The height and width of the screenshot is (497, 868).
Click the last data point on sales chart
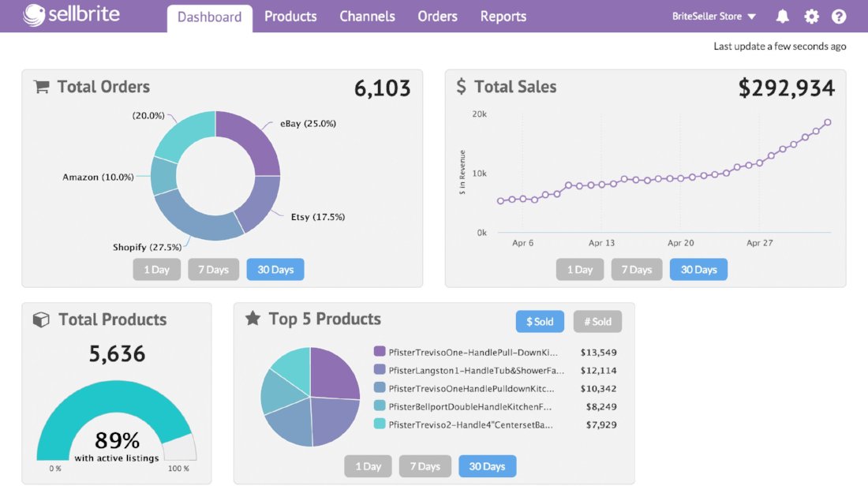pyautogui.click(x=828, y=122)
